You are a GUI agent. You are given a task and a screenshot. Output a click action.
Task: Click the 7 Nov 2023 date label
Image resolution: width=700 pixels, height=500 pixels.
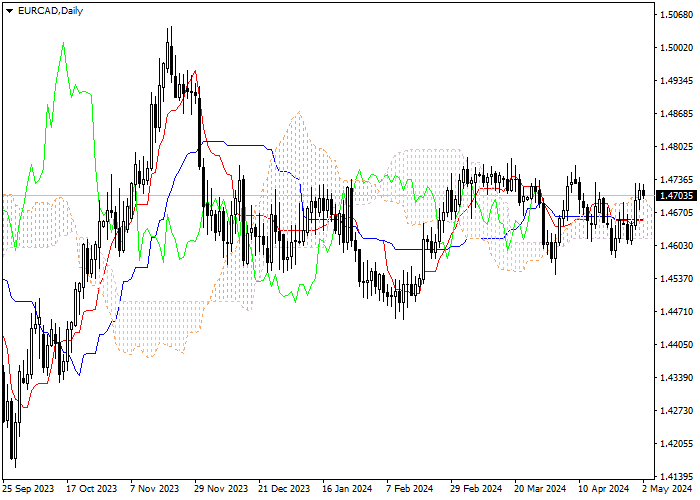154,489
